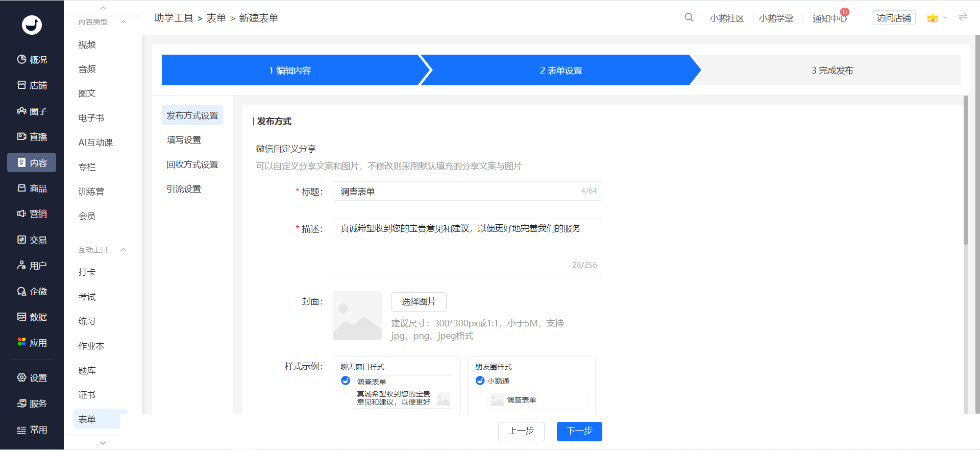The height and width of the screenshot is (450, 980).
Task: Click the 标题 input field
Action: tap(467, 191)
